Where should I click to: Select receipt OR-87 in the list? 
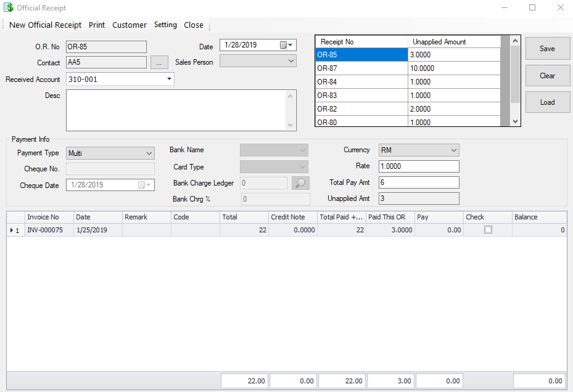tap(361, 68)
